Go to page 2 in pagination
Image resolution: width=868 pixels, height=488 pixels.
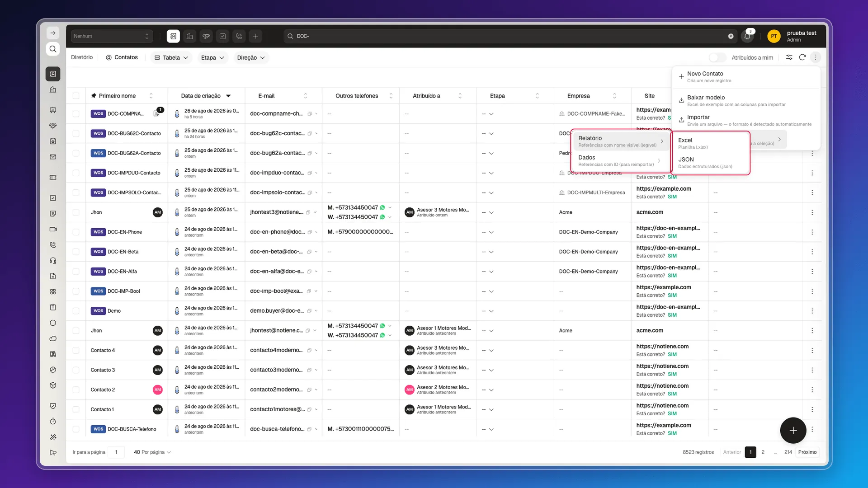(x=763, y=452)
